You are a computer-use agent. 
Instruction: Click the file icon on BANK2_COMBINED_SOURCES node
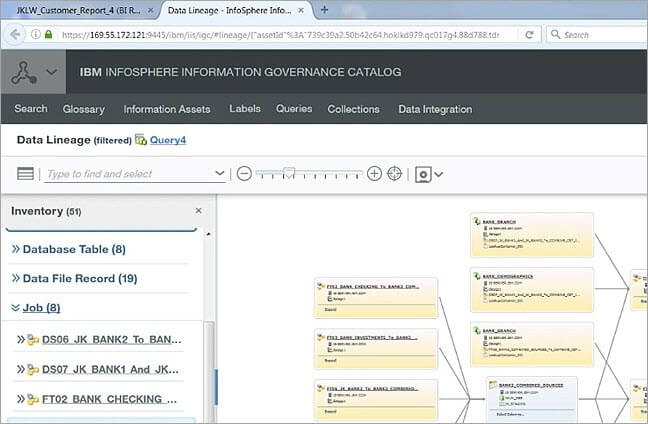pos(493,385)
